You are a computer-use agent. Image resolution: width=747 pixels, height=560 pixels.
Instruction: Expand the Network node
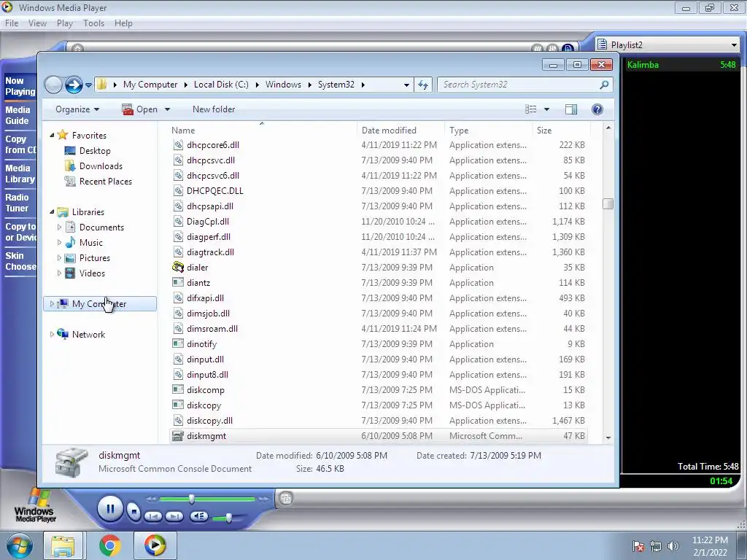pos(52,334)
